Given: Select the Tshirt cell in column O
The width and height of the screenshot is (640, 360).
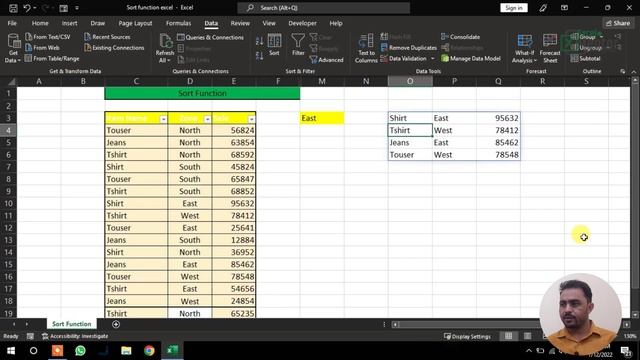Looking at the screenshot, I should pos(410,130).
